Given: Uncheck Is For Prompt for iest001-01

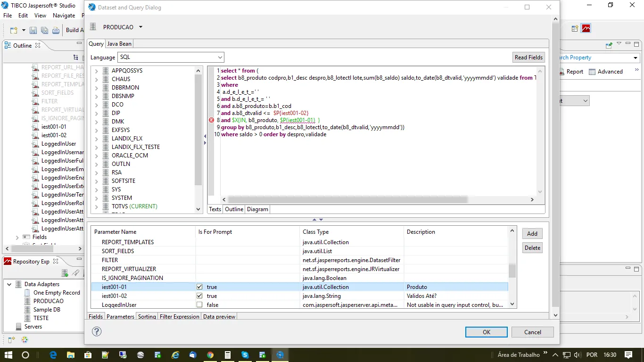Looking at the screenshot, I should [199, 287].
